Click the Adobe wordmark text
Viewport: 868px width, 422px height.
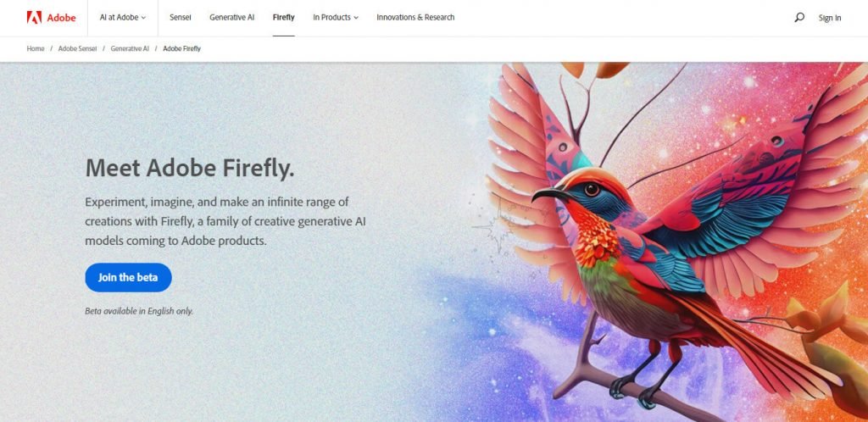(x=61, y=18)
